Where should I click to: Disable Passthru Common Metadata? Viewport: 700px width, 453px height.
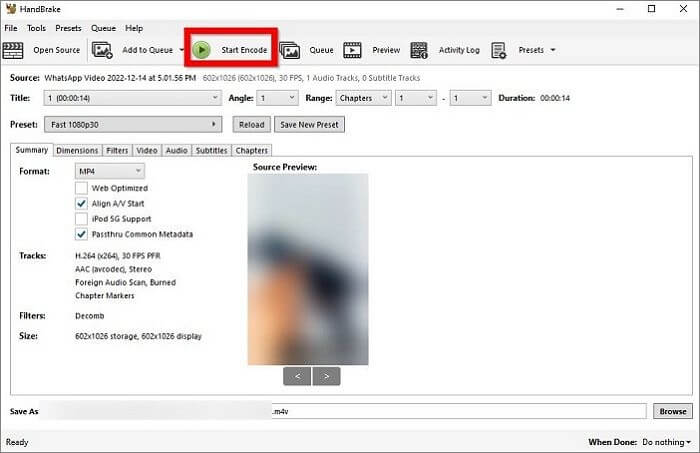click(81, 234)
